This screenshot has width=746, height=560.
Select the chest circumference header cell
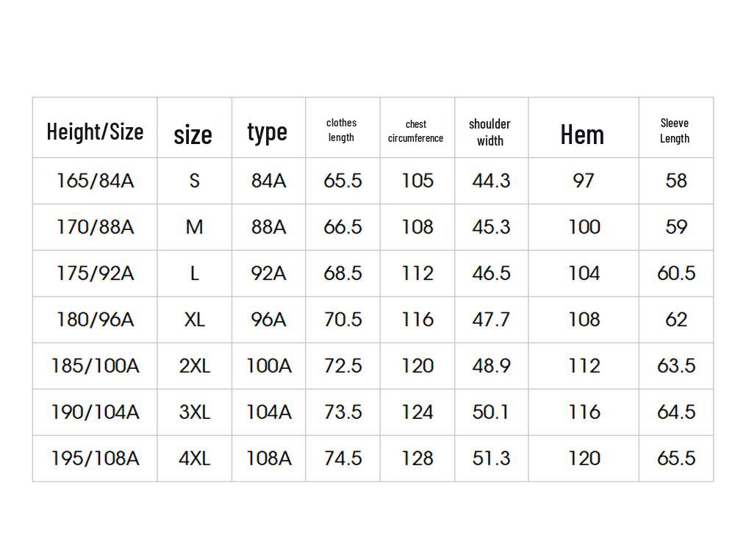(416, 132)
